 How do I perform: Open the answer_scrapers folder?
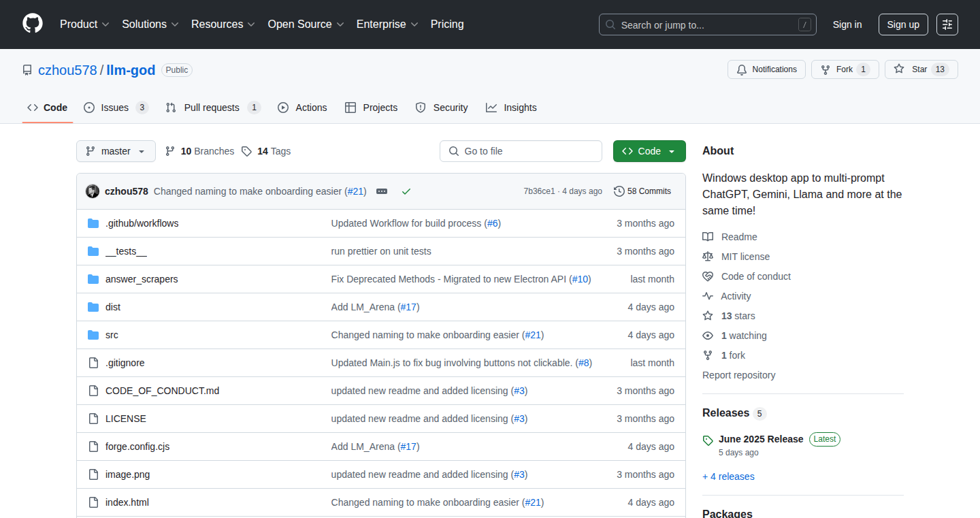(142, 279)
